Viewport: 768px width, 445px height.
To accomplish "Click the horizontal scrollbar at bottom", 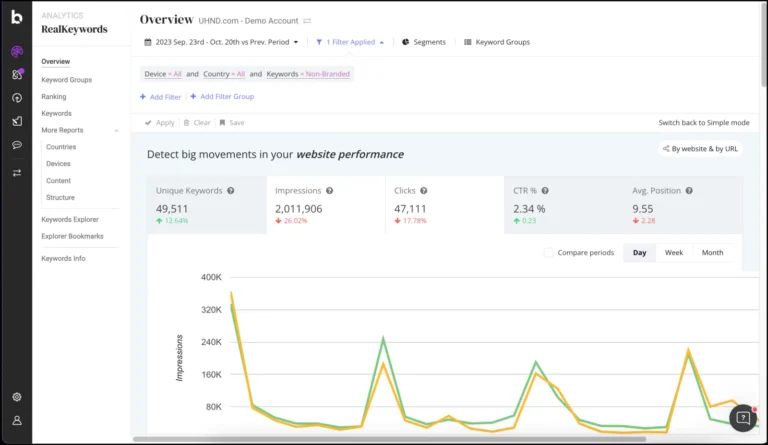I will (389, 439).
